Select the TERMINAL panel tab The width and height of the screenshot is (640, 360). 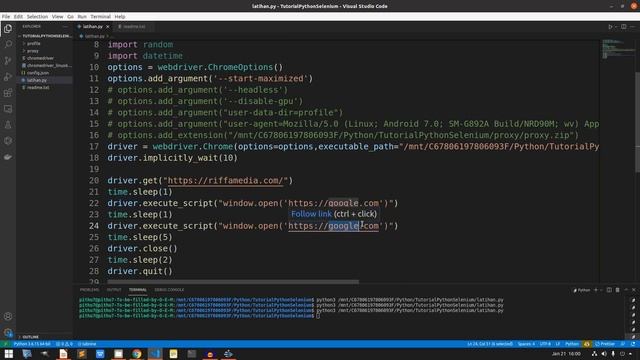[138, 290]
